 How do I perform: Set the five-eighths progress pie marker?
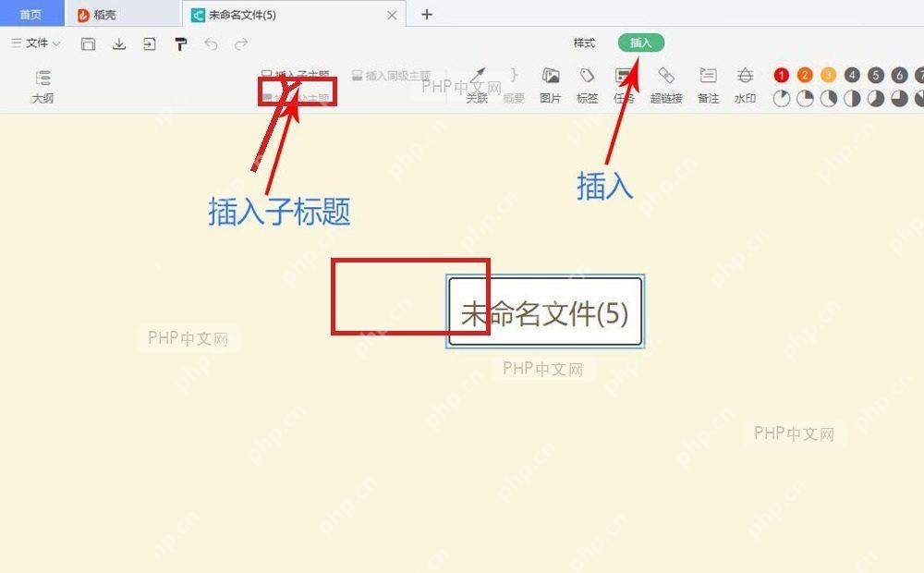point(876,99)
